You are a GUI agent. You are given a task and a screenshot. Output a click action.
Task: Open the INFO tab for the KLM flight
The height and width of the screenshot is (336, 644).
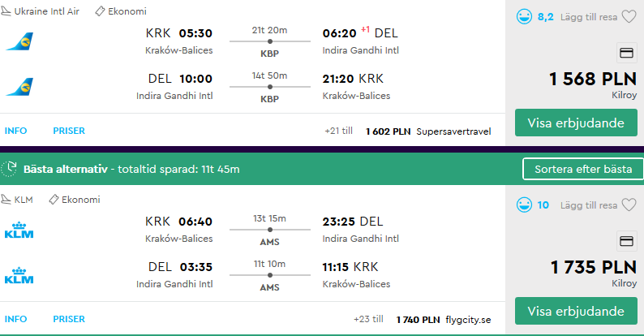[15, 319]
